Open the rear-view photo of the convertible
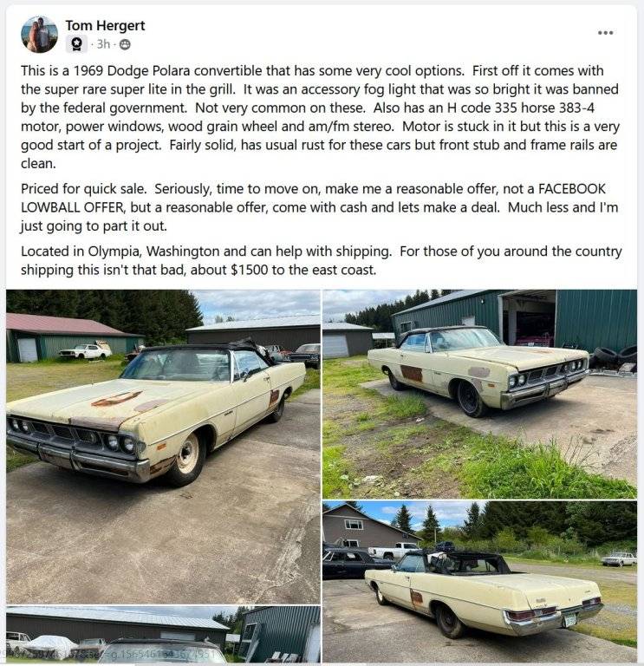The image size is (644, 666). [x=479, y=582]
